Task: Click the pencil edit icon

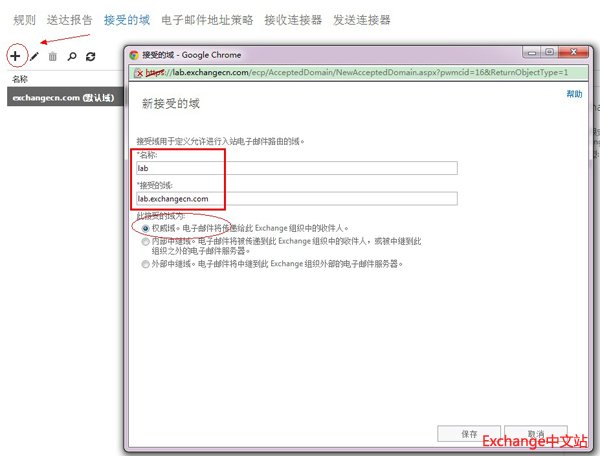Action: (x=34, y=58)
